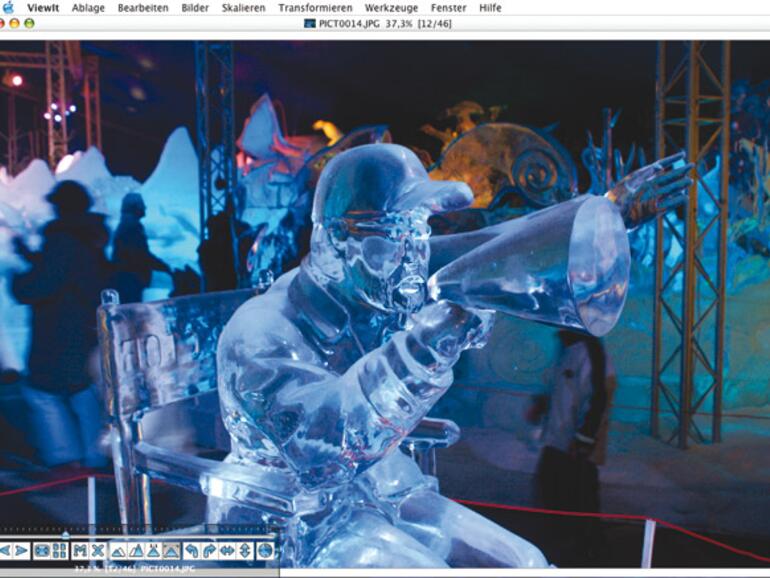The height and width of the screenshot is (578, 770).
Task: Select the third mountain scaling icon
Action: tap(154, 550)
